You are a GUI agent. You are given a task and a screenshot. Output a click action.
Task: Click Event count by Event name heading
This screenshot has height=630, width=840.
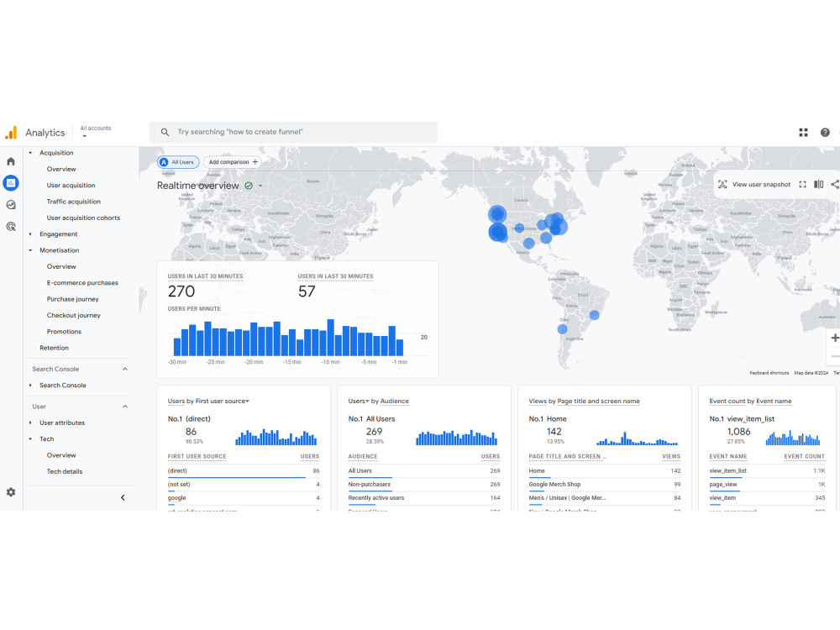point(750,402)
